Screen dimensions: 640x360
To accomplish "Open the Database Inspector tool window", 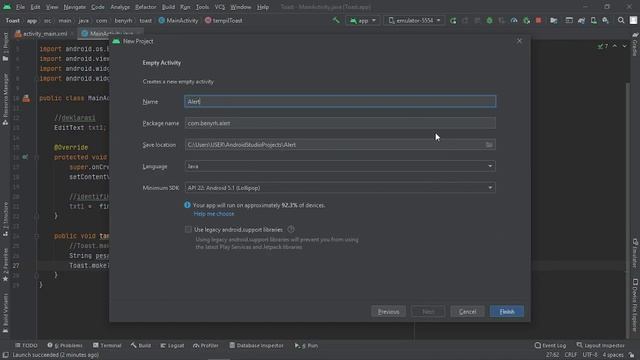I will click(256, 345).
